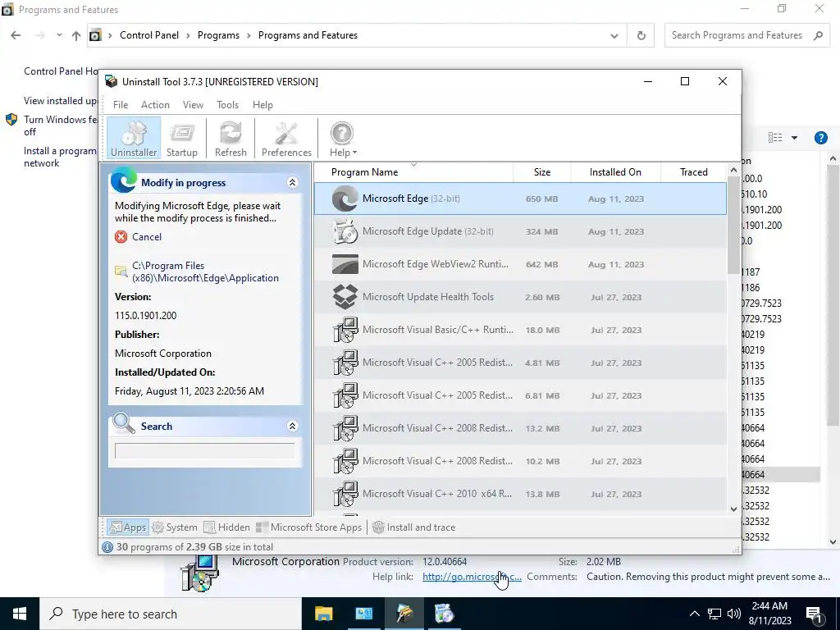Screen dimensions: 840x630
Task: Click Programs and Features search box
Action: [746, 35]
